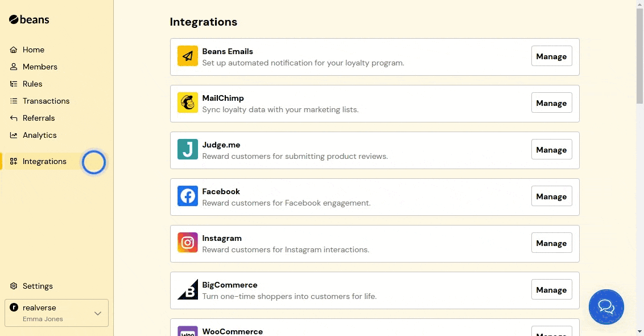This screenshot has width=644, height=336.
Task: Manage the BigCommerce integration
Action: [x=552, y=289]
